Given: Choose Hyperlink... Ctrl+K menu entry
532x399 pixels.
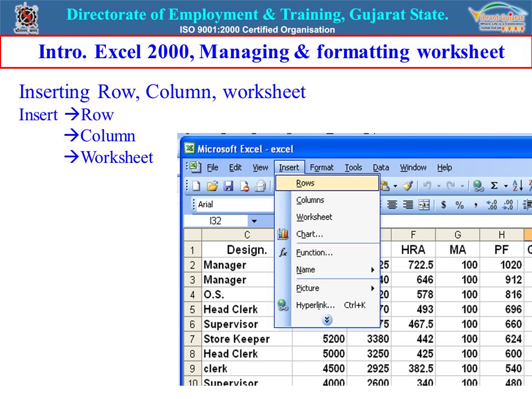Looking at the screenshot, I should [x=327, y=305].
